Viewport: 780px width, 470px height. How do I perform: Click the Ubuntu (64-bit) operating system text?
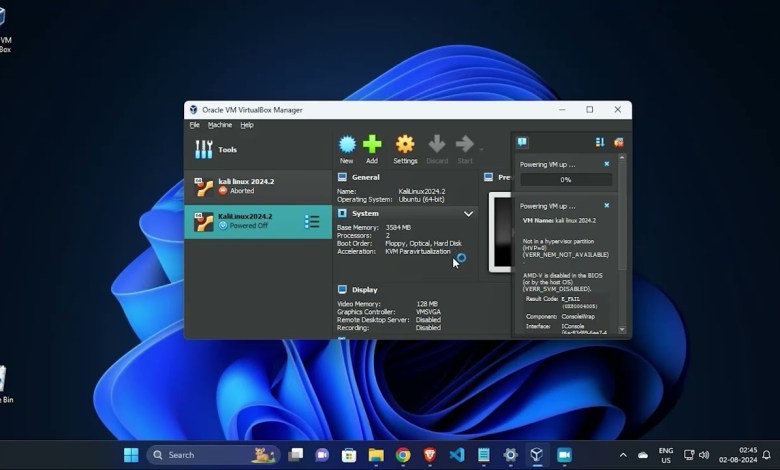click(421, 199)
